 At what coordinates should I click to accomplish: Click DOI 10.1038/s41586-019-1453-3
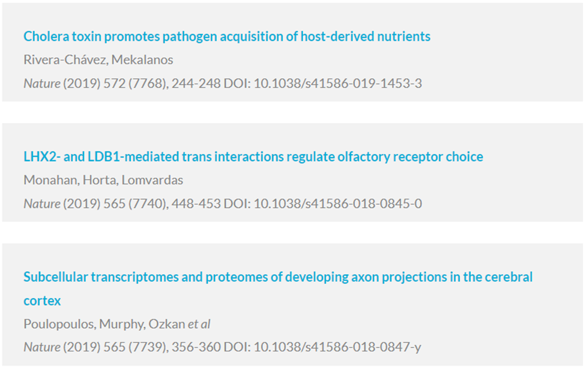coord(338,83)
